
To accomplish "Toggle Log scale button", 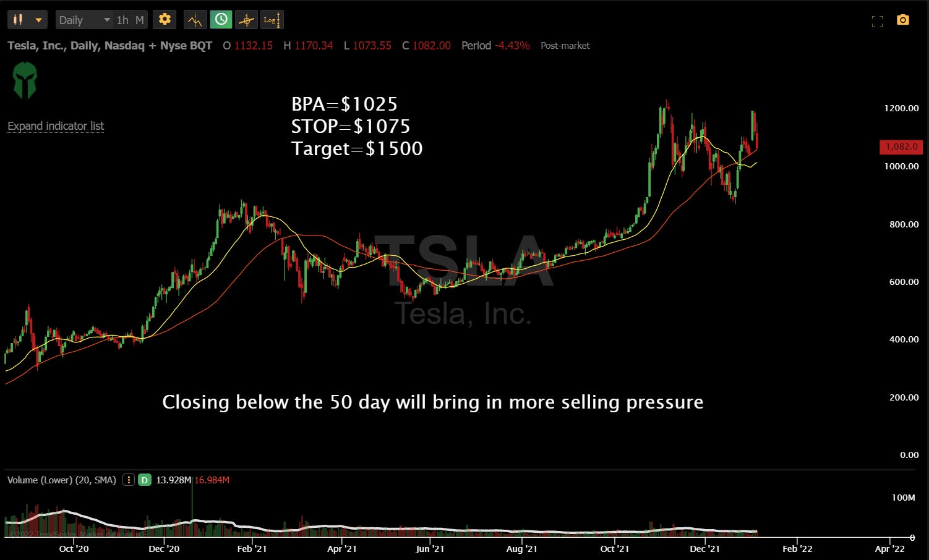I will pos(272,20).
